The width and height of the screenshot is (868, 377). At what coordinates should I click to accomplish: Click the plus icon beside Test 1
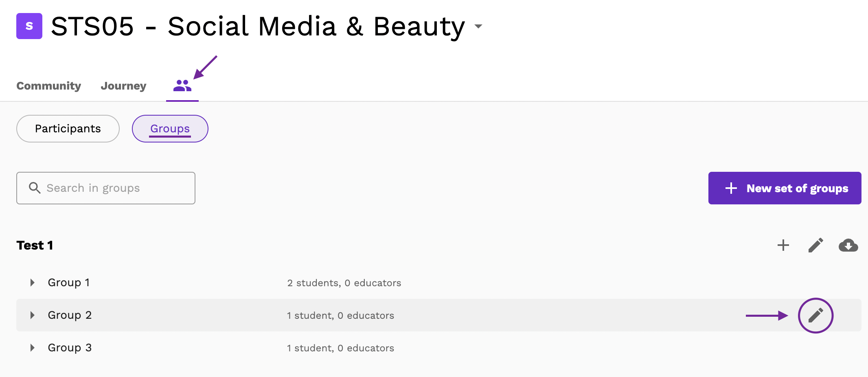(x=783, y=245)
